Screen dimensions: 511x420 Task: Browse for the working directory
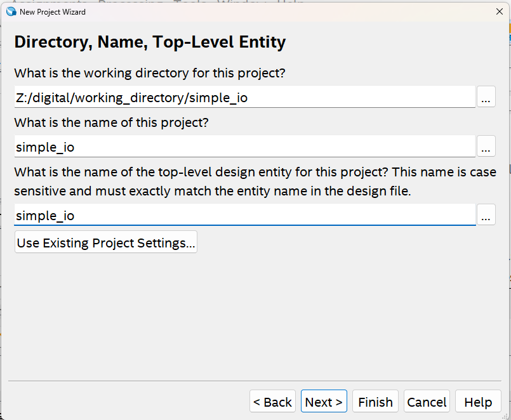(486, 97)
